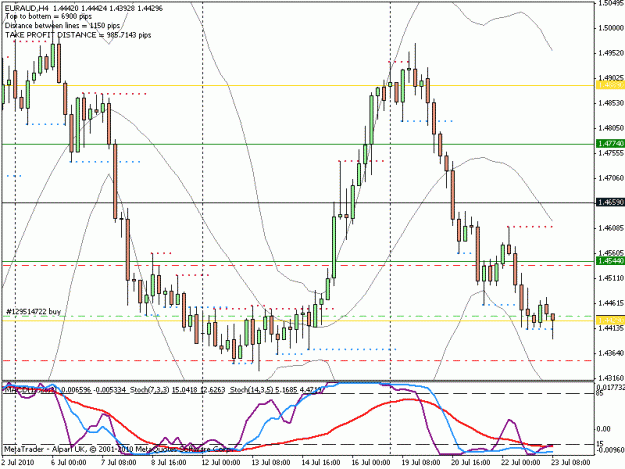Image resolution: width=625 pixels, height=469 pixels.
Task: Click the Stoch(14,3,5) indicator label
Action: [x=252, y=390]
